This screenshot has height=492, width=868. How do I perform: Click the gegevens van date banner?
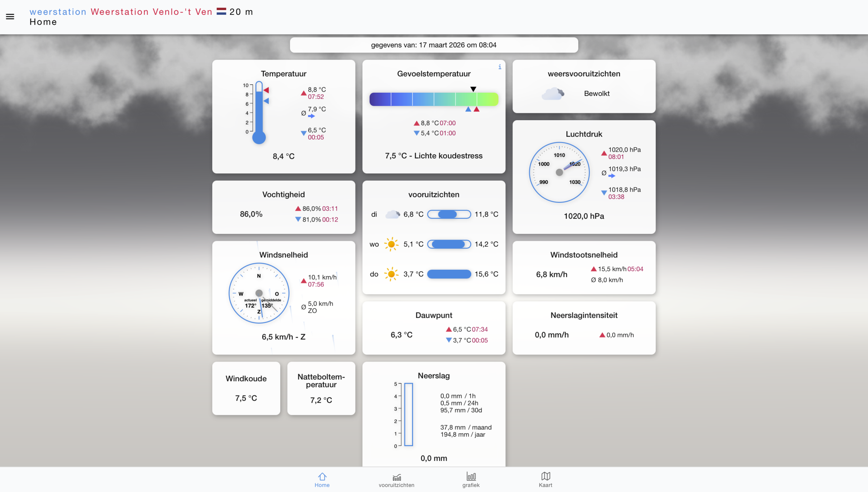coord(434,45)
